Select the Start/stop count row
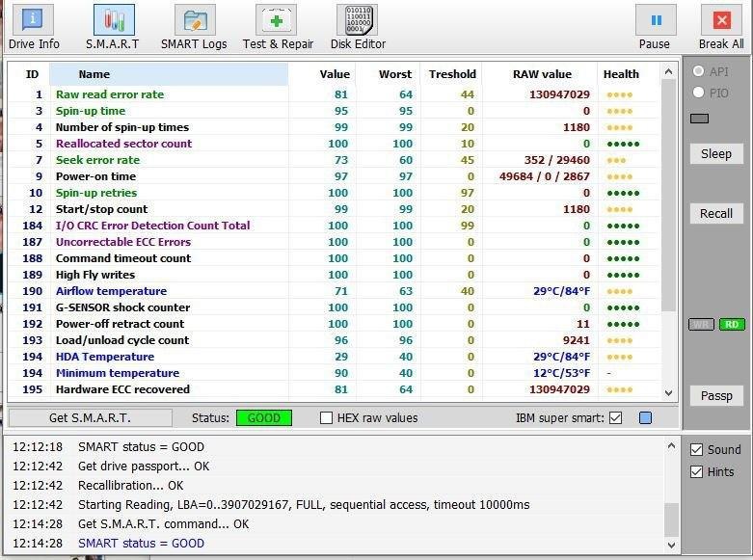This screenshot has height=560, width=753. point(334,209)
